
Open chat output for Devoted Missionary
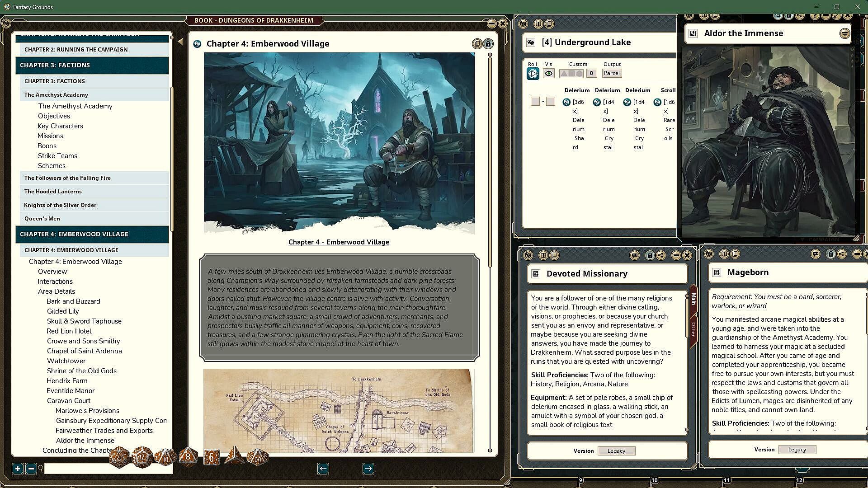click(634, 255)
